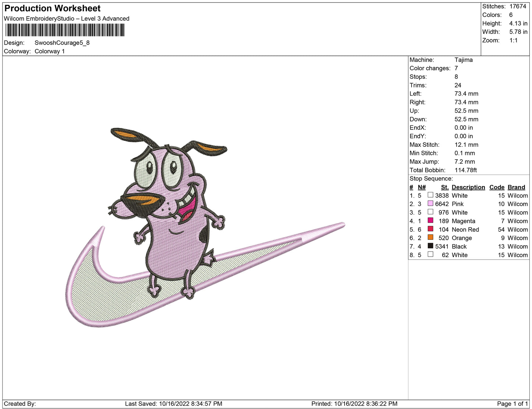Click the 'St.' column header
The image size is (532, 409).
(x=445, y=187)
